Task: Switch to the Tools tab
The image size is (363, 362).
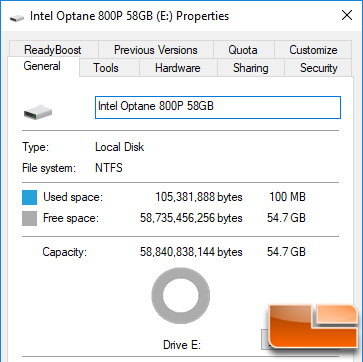Action: (106, 68)
